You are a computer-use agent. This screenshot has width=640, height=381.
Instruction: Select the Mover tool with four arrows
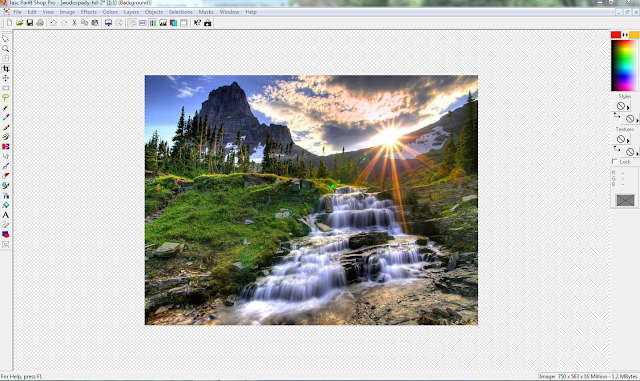click(6, 78)
